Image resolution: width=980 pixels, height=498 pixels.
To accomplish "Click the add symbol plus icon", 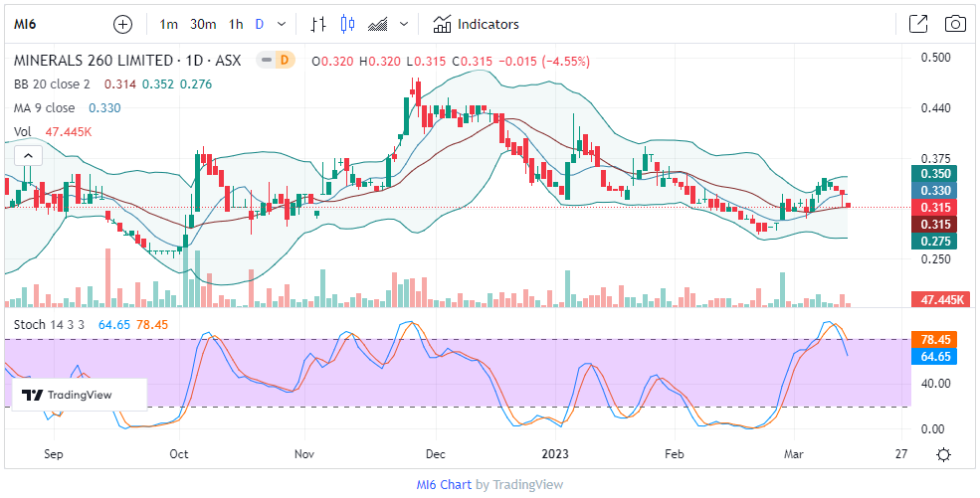I will [122, 24].
